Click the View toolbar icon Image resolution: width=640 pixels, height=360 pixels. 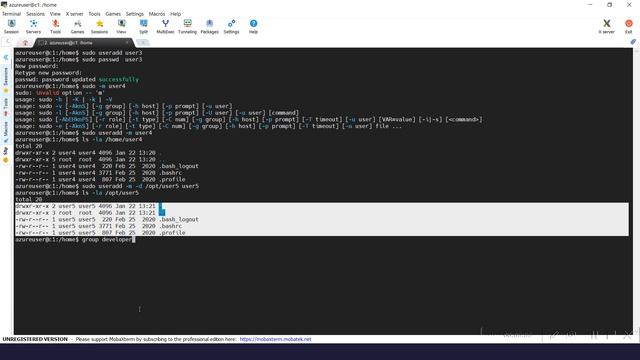click(121, 26)
